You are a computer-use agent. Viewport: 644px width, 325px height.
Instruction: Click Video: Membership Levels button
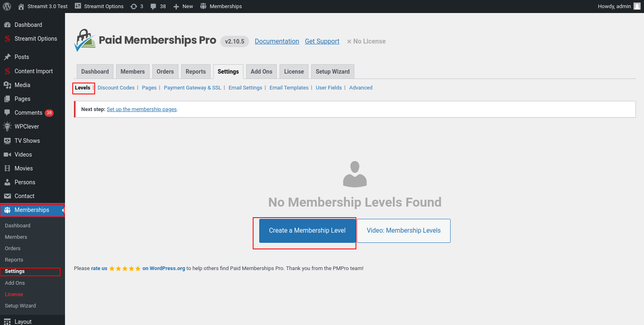403,231
